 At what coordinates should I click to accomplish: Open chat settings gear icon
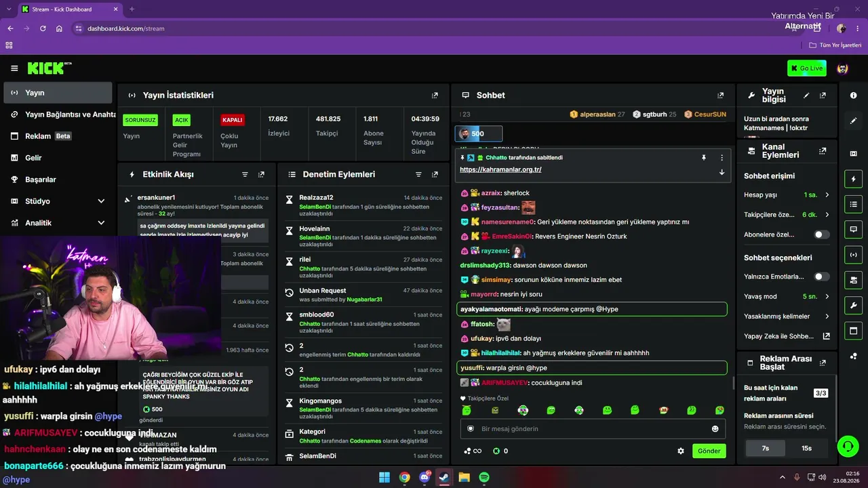point(681,451)
